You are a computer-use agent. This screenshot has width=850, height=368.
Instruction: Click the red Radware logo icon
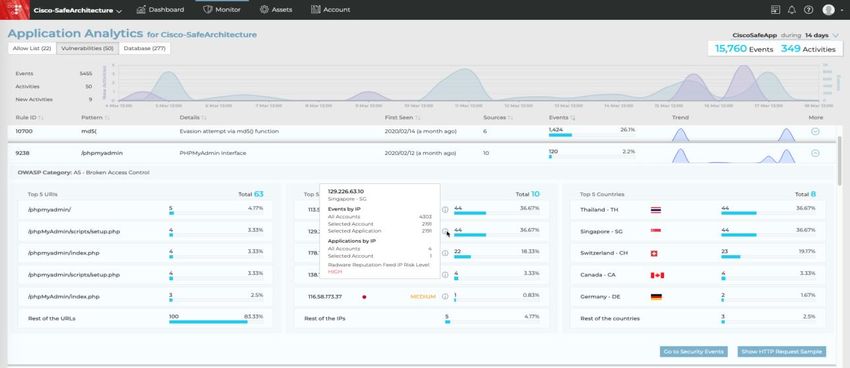coord(15,10)
